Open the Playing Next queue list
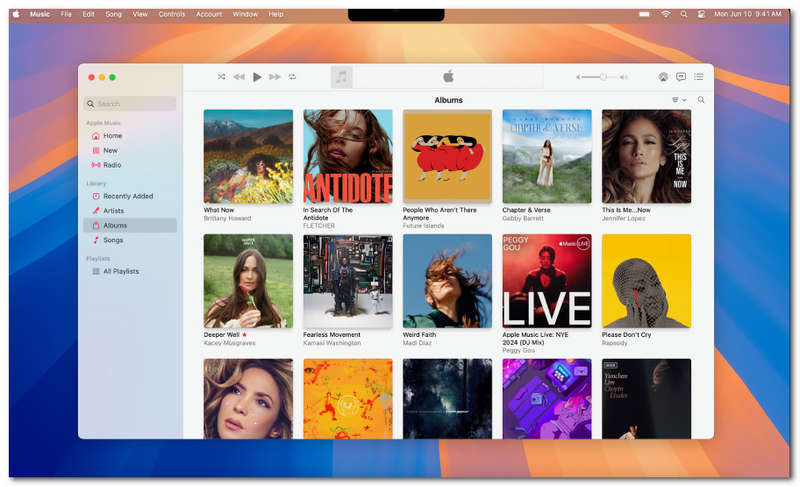This screenshot has height=487, width=800. tap(698, 77)
